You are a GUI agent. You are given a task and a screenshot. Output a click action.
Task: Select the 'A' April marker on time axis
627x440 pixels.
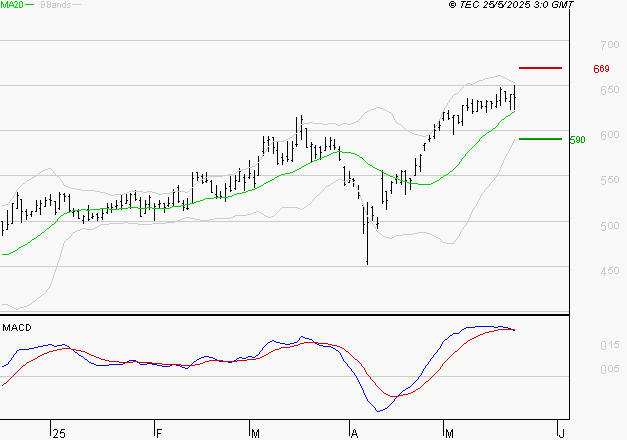pyautogui.click(x=353, y=433)
